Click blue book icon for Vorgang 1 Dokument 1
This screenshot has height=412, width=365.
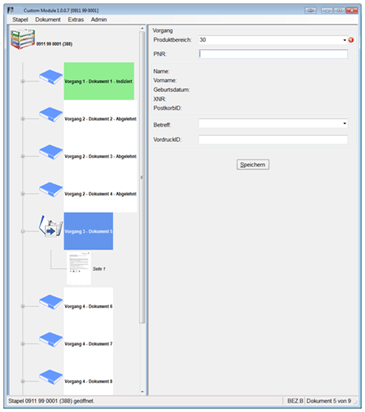point(51,77)
